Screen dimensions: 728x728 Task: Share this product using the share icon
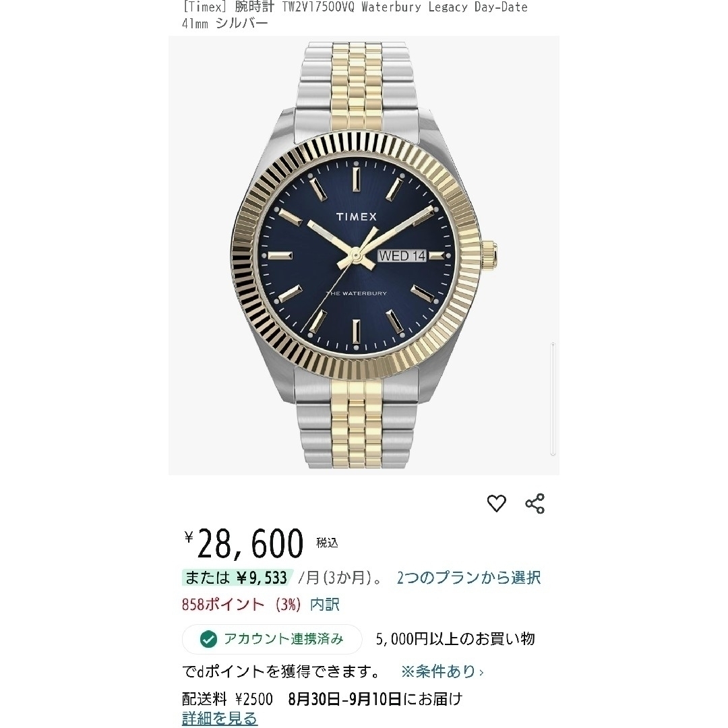pos(535,504)
